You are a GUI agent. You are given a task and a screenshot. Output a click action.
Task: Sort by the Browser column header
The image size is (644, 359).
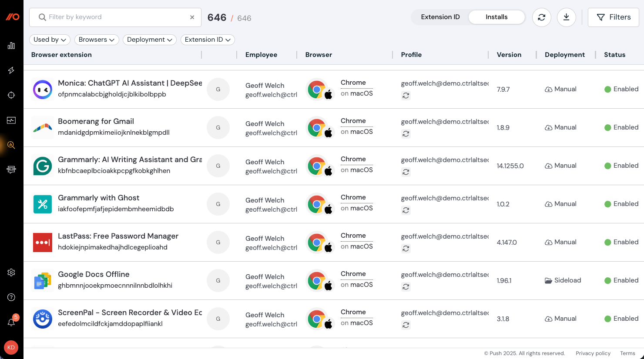[x=319, y=55]
